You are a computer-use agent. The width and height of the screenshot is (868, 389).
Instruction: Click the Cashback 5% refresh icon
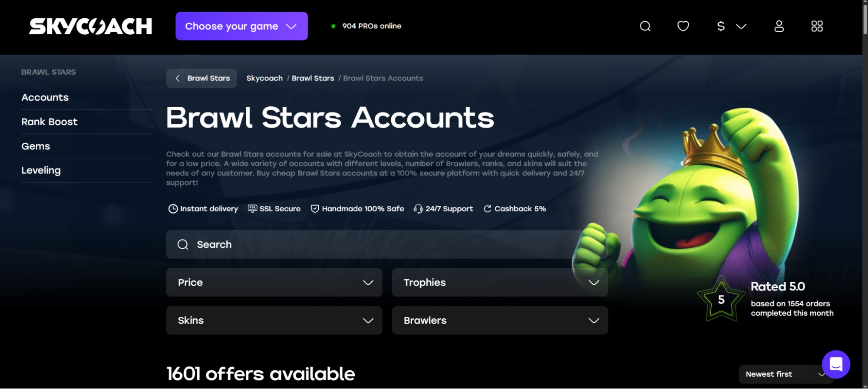point(487,209)
